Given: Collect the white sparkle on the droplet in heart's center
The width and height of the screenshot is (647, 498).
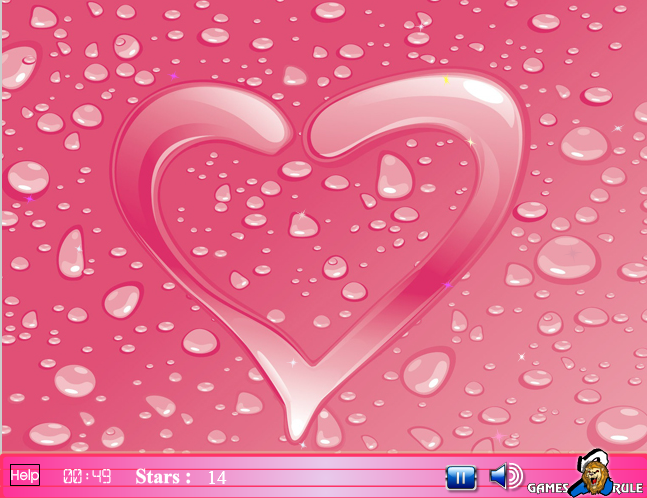Looking at the screenshot, I should click(x=302, y=215).
